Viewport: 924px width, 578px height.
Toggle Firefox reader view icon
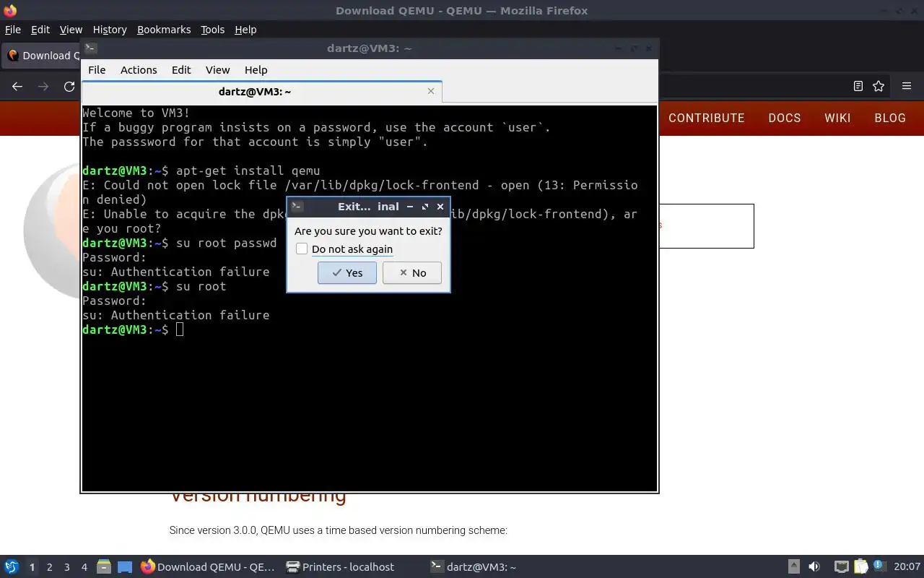coord(858,86)
